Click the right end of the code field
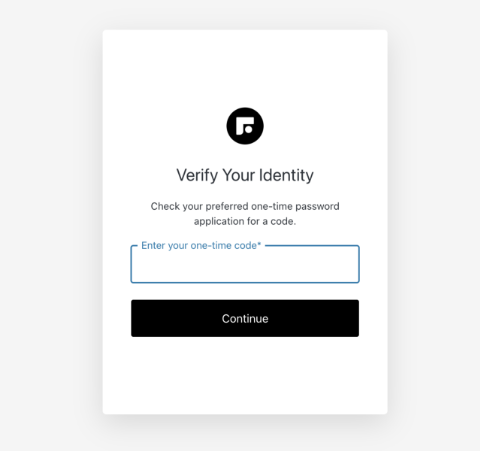 pyautogui.click(x=353, y=265)
